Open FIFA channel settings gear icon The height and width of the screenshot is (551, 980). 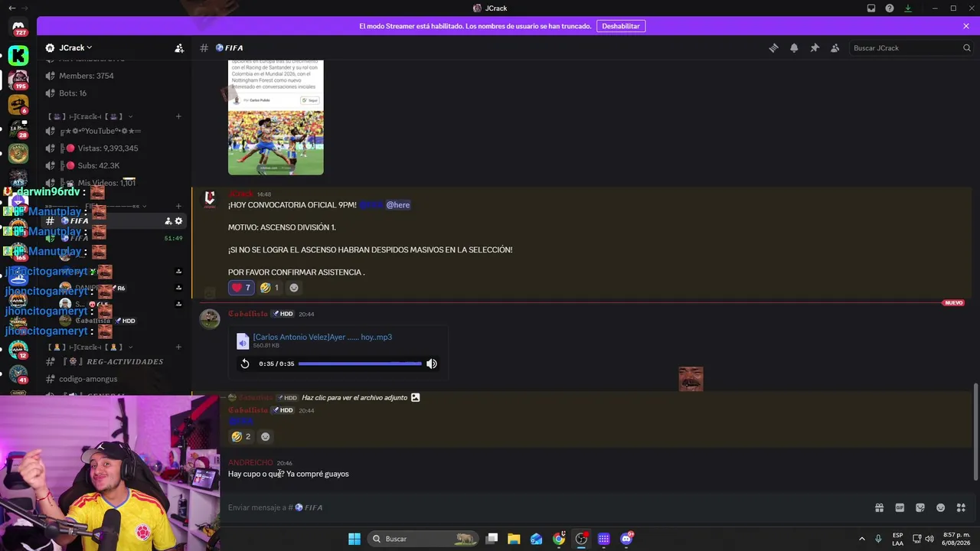[x=179, y=221]
